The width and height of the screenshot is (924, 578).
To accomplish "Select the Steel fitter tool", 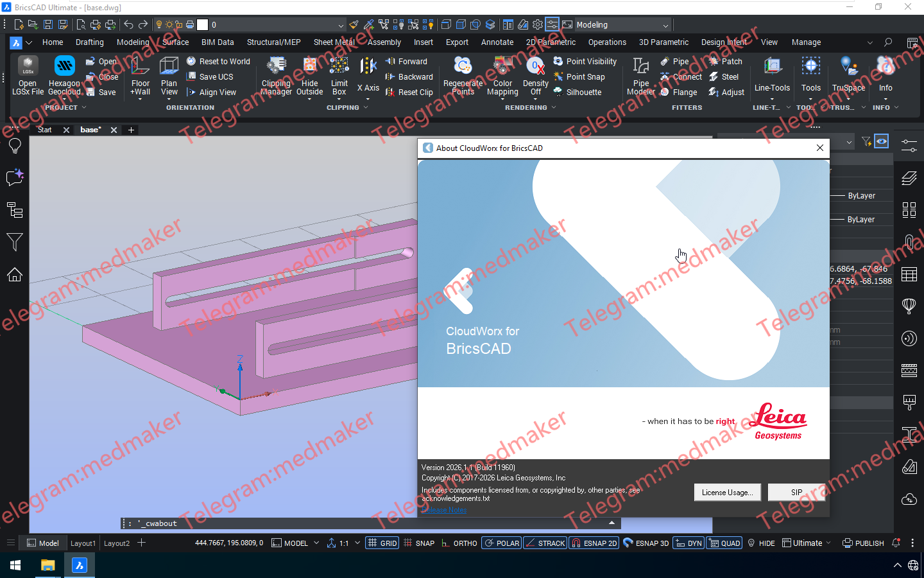I will point(724,76).
